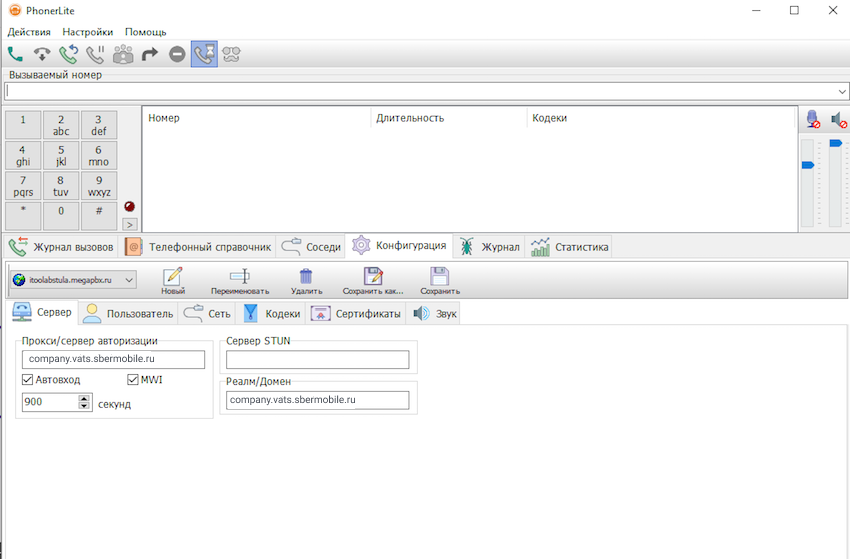Mute the speaker icon above volume slider

click(838, 119)
